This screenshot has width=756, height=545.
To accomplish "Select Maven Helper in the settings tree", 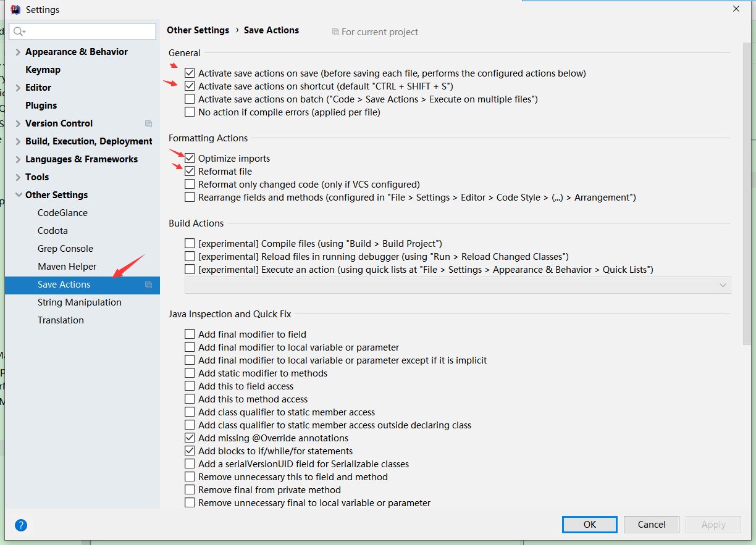I will click(x=67, y=267).
